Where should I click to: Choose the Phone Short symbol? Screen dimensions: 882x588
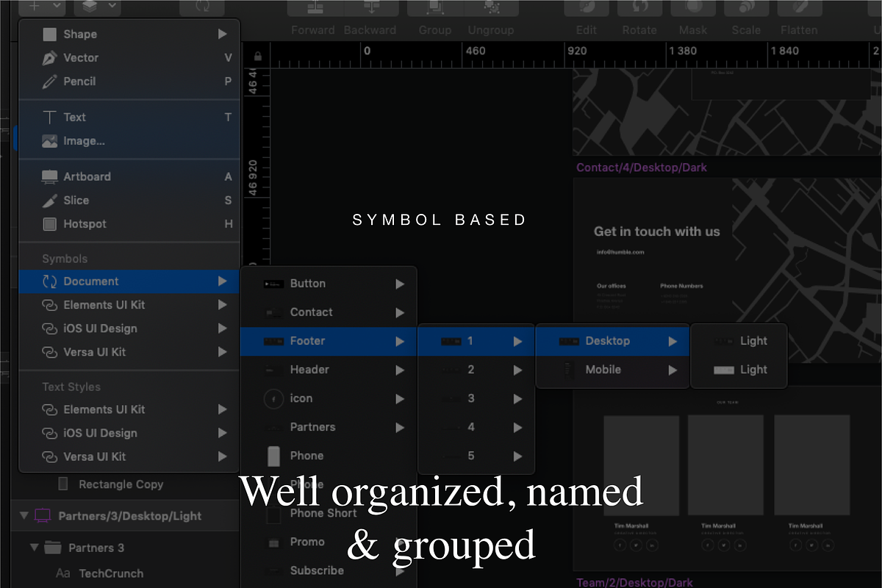click(329, 513)
